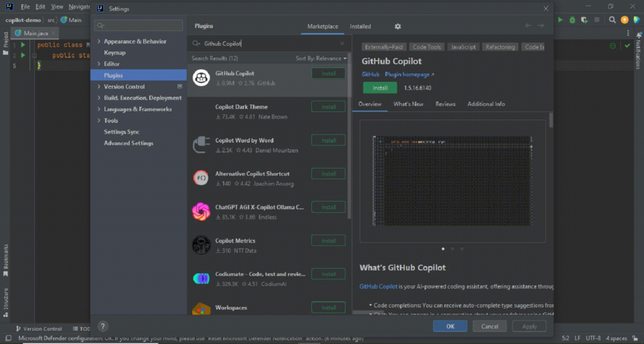Click the Alternative Copilot Shortcut plugin icon
644x344 pixels.
click(201, 178)
